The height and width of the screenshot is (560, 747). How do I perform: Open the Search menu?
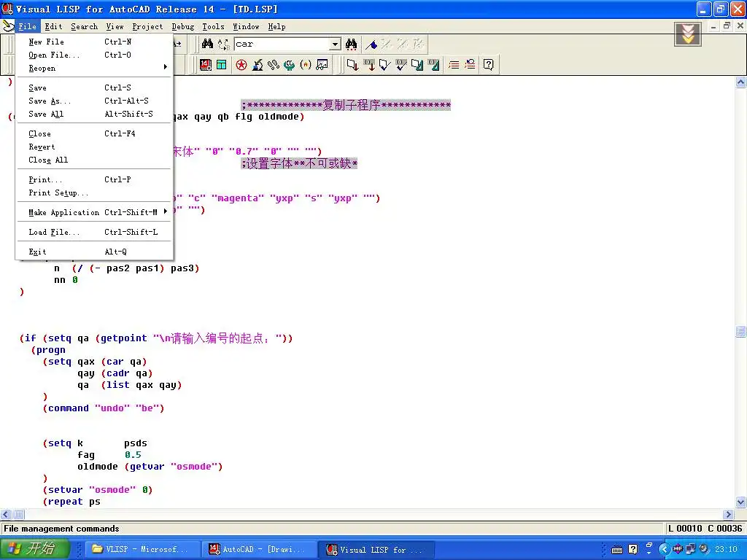[x=85, y=27]
